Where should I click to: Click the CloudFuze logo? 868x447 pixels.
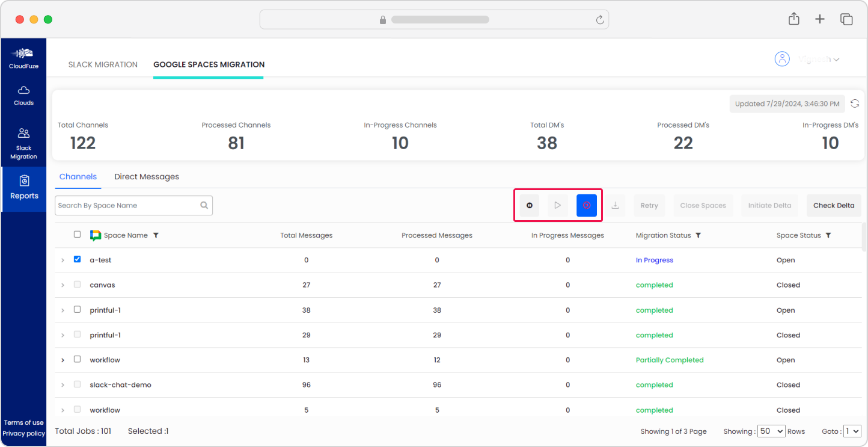click(23, 58)
